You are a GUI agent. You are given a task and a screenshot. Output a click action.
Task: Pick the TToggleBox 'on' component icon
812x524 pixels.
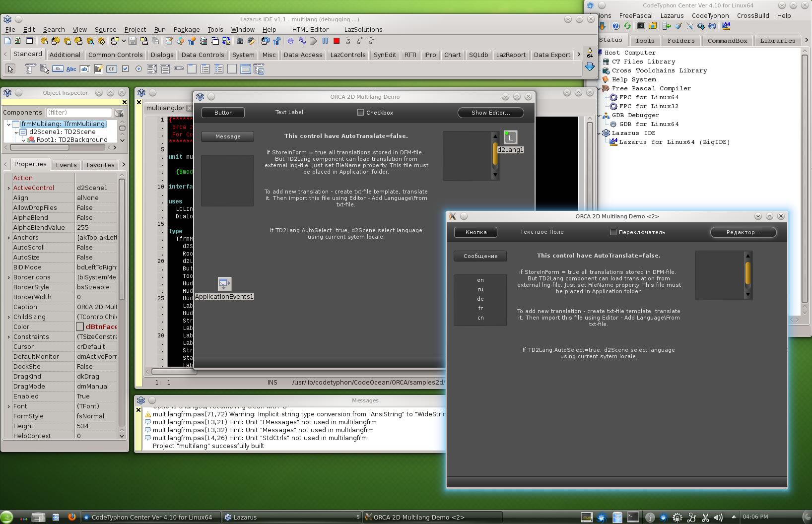click(111, 69)
